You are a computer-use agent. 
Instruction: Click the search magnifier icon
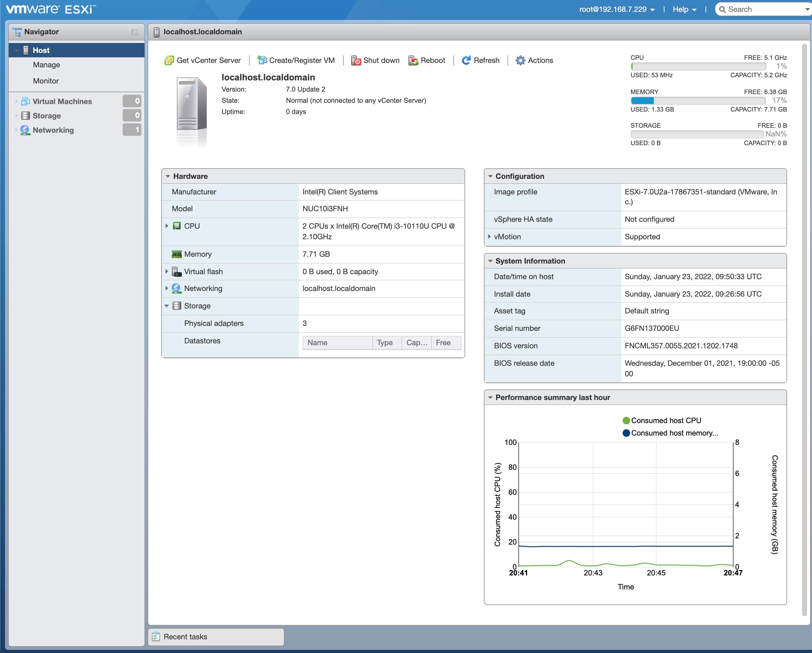tap(722, 9)
